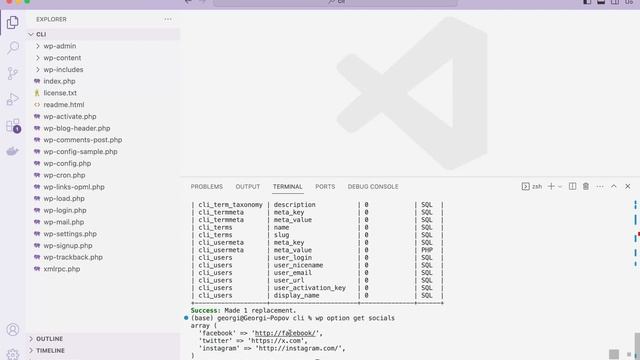Viewport: 640px width, 360px height.
Task: Open new terminal launch profile dropdown
Action: click(560, 187)
